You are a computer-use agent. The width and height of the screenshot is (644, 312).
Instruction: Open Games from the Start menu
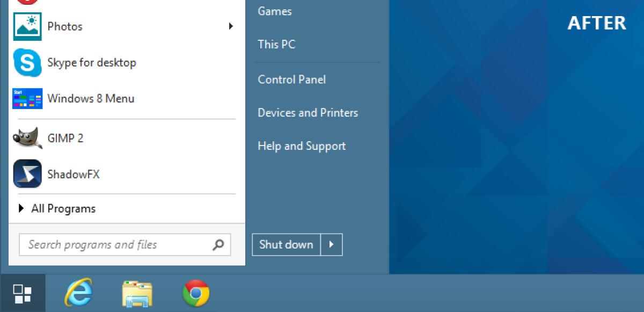click(274, 11)
